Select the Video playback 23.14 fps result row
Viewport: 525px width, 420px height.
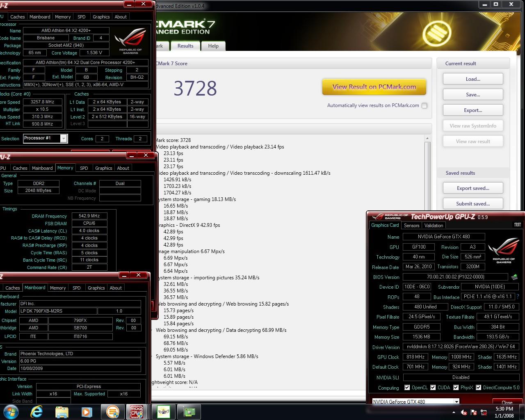point(220,147)
